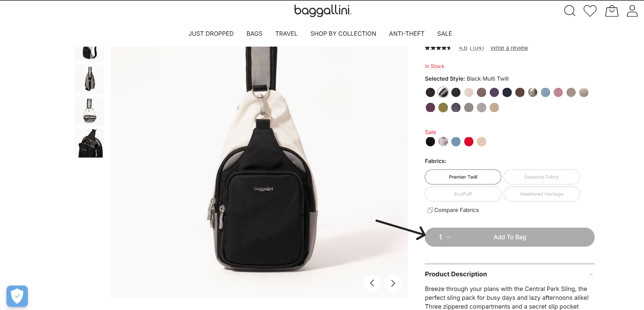The image size is (644, 310).
Task: View the thumbnail of open bag with phone
Action: tap(89, 143)
